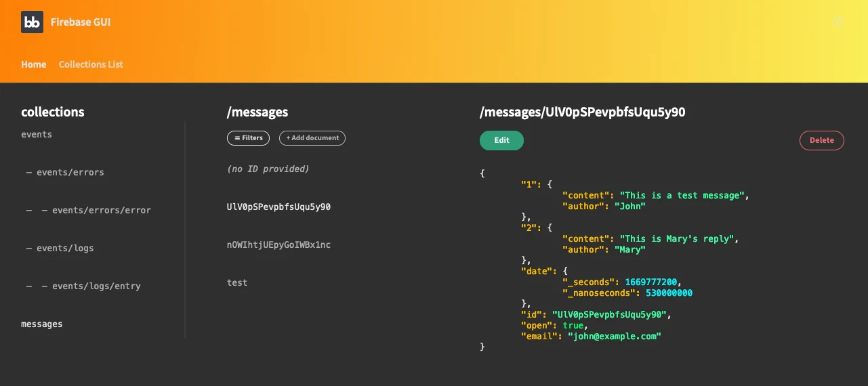Image resolution: width=868 pixels, height=386 pixels.
Task: Click the "date" key in JSON
Action: point(537,271)
